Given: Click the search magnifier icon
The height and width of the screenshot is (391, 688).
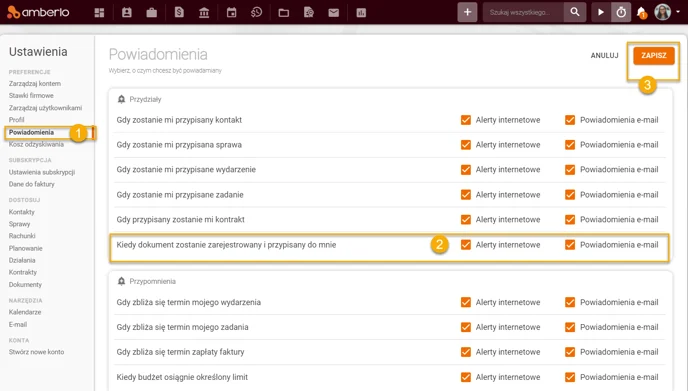Looking at the screenshot, I should click(x=574, y=12).
